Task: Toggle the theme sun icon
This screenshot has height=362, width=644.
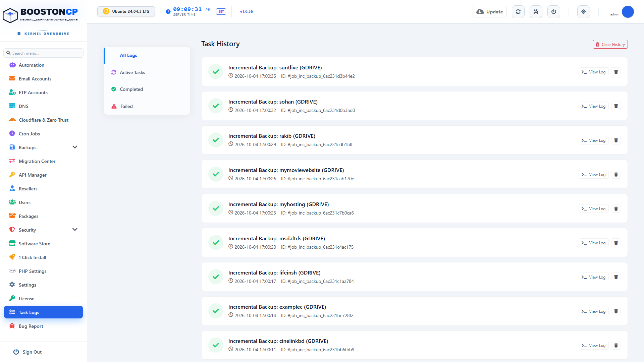Action: click(584, 12)
